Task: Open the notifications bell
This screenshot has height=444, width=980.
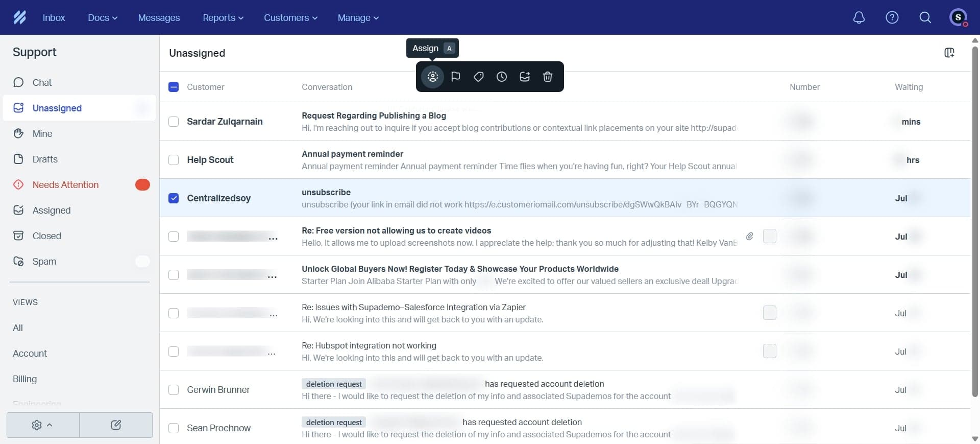Action: click(859, 17)
